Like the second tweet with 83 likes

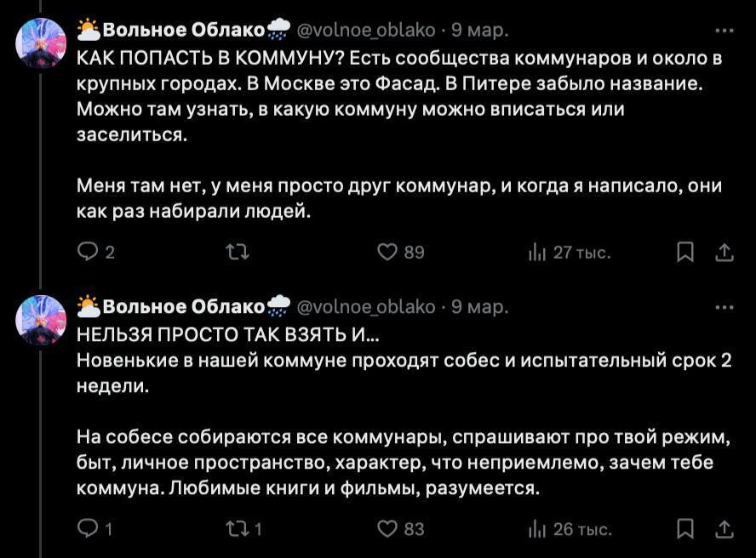click(x=388, y=529)
